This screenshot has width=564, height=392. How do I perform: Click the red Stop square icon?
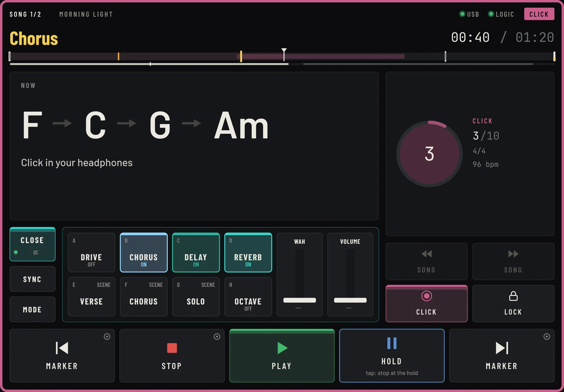pos(172,348)
